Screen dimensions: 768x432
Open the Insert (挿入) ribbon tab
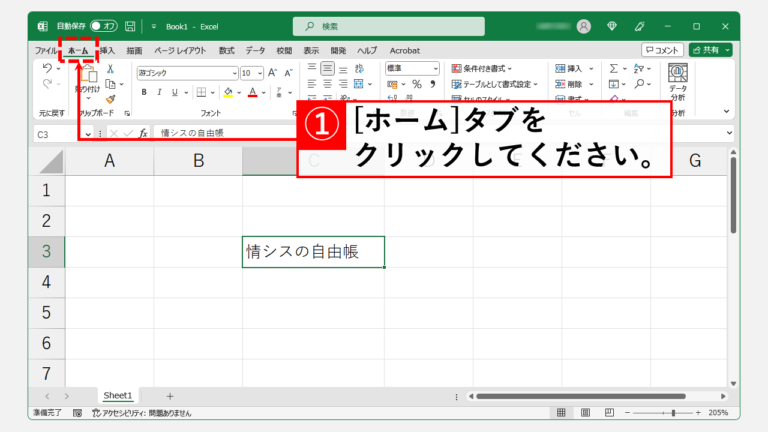click(x=107, y=50)
